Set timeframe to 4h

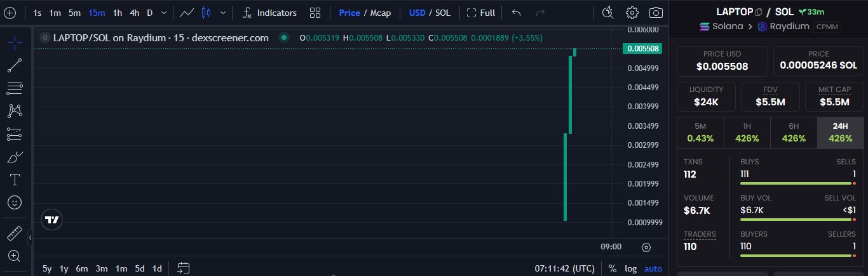pyautogui.click(x=135, y=13)
